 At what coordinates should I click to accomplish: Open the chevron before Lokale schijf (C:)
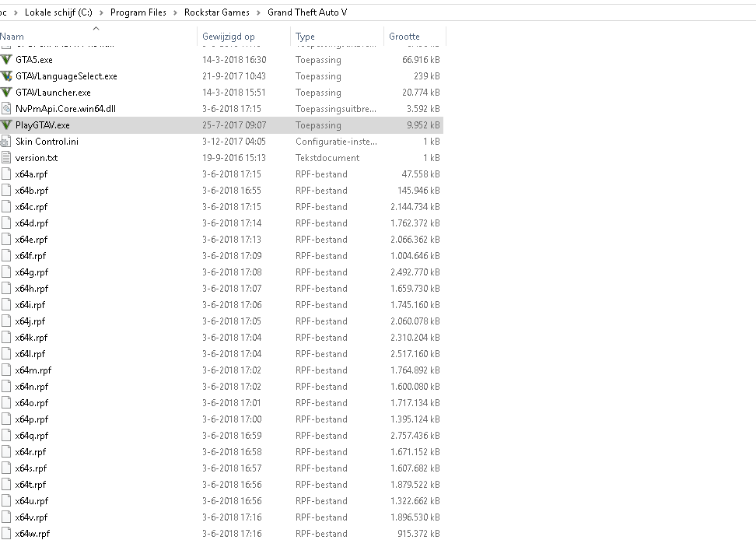click(x=16, y=12)
